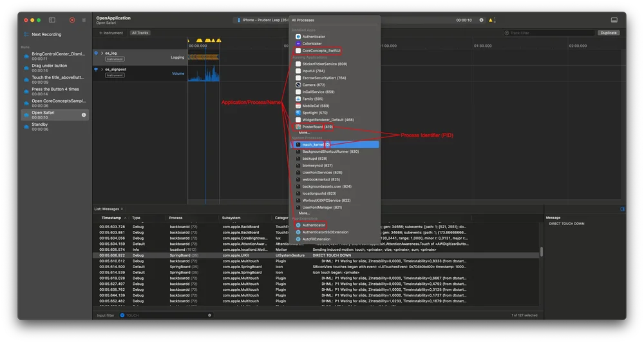Click the Volume label on os_signpost track

178,73
